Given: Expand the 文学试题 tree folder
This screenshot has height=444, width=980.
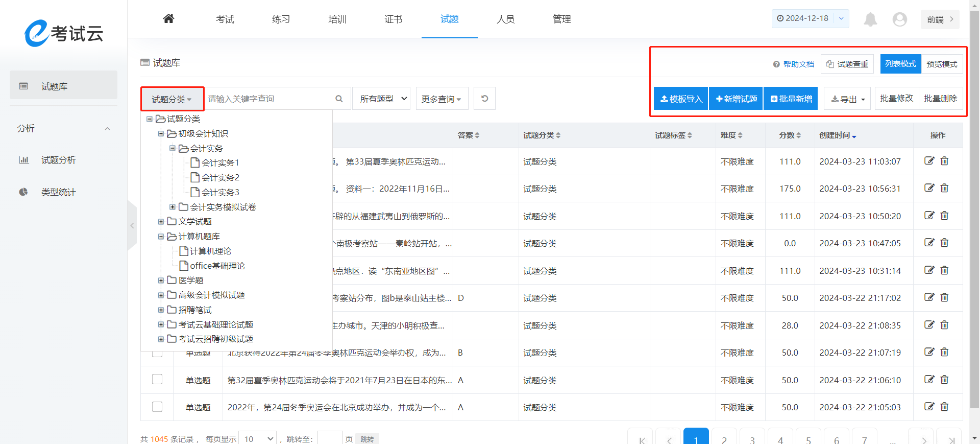Looking at the screenshot, I should pyautogui.click(x=161, y=222).
